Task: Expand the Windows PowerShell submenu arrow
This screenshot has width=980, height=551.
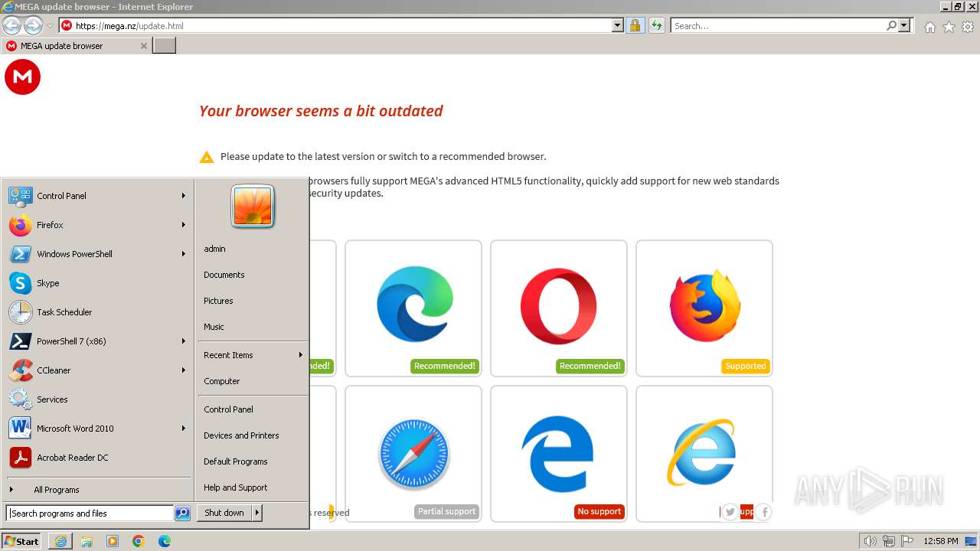Action: pyautogui.click(x=184, y=254)
